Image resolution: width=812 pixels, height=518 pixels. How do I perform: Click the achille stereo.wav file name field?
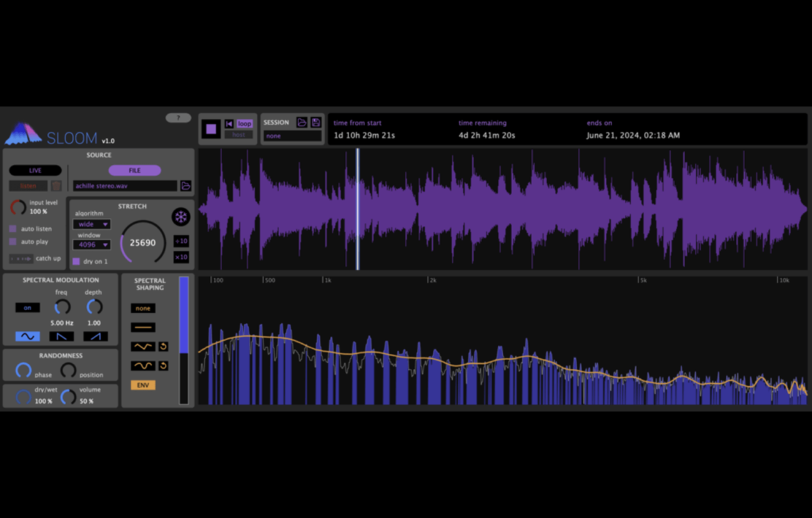coord(125,186)
